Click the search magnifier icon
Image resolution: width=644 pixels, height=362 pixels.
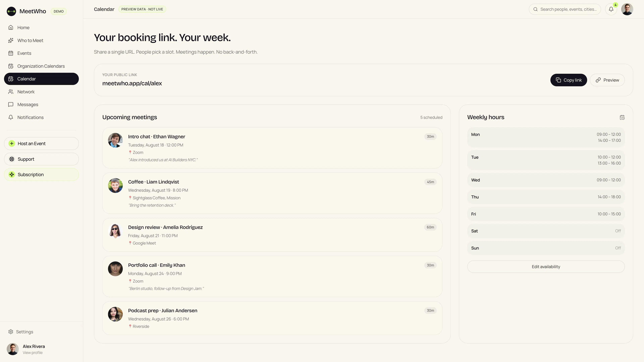pyautogui.click(x=535, y=9)
